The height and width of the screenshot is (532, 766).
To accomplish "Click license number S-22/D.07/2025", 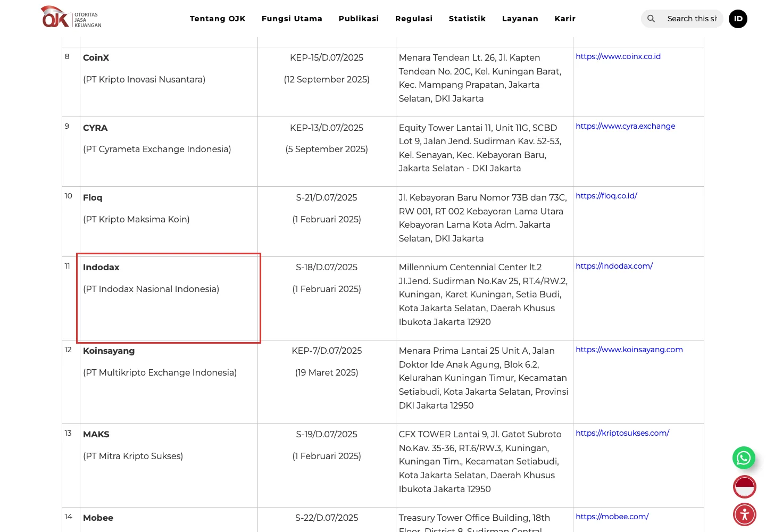I will [x=327, y=518].
